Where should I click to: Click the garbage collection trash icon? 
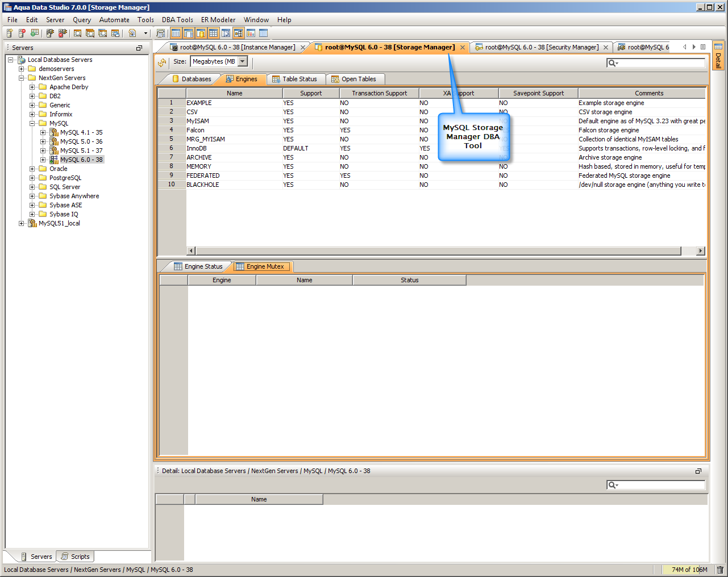coord(720,570)
